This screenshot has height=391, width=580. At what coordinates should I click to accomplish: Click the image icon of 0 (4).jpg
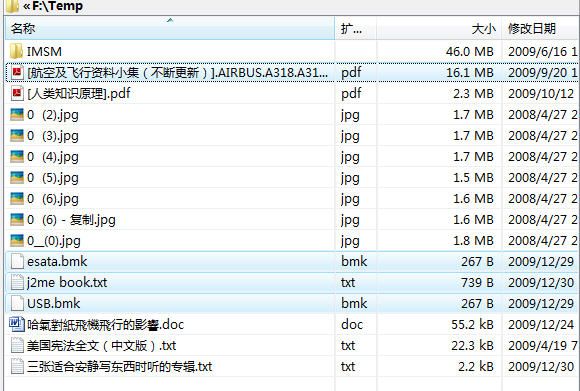coord(17,157)
